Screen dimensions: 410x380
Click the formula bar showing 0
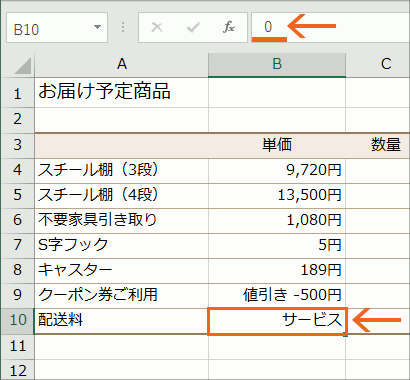tap(331, 27)
